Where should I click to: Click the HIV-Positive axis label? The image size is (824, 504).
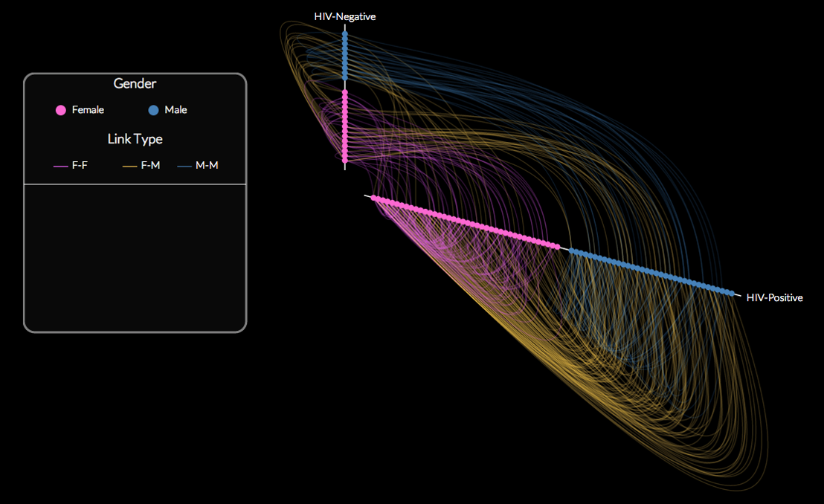coord(775,298)
